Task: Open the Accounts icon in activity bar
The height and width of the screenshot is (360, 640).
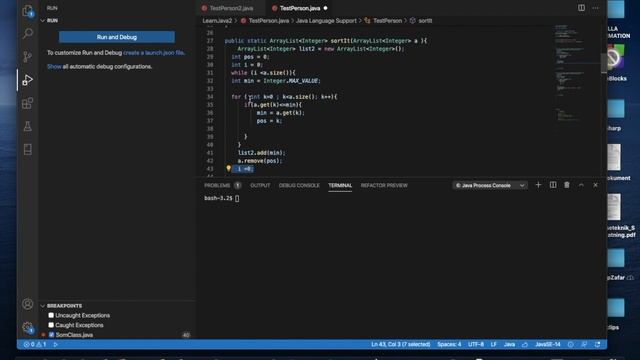Action: [x=27, y=304]
